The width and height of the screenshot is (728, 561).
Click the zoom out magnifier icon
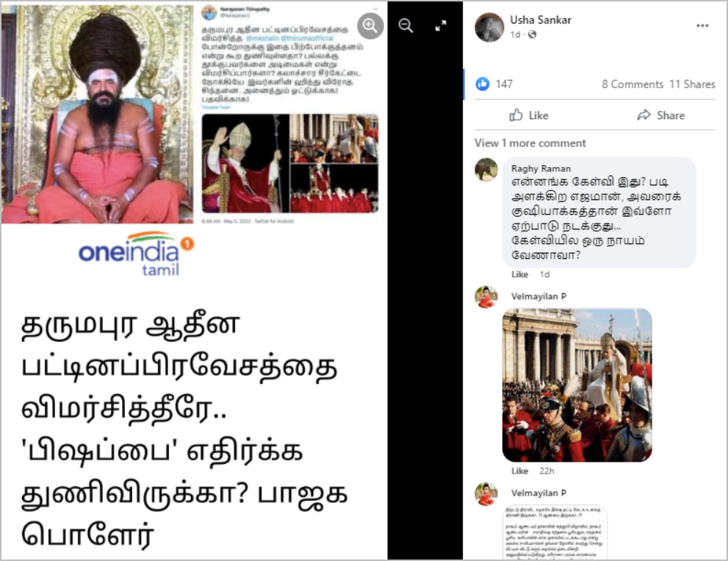(x=406, y=26)
